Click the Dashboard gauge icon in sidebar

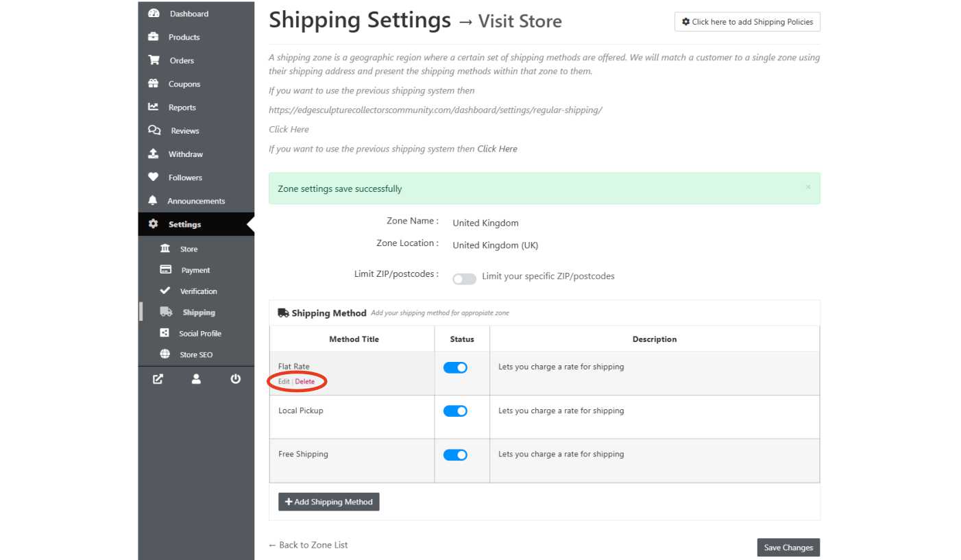[154, 14]
